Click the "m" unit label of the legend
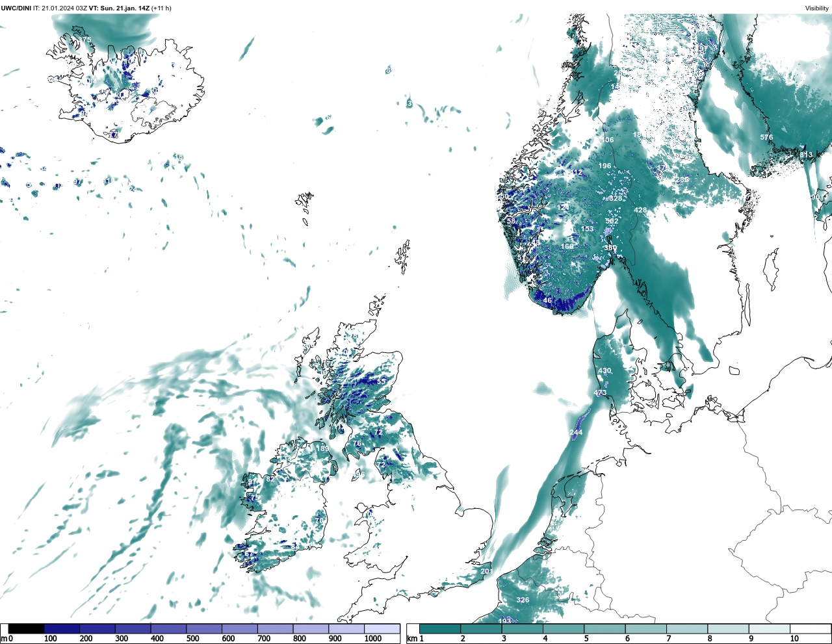This screenshot has width=832, height=644. (4, 639)
